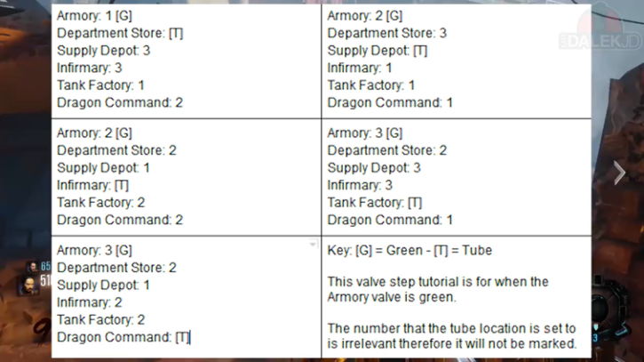Click 'Infirmary: [T]' in middle left cell
This screenshot has width=644, height=362.
tap(92, 185)
